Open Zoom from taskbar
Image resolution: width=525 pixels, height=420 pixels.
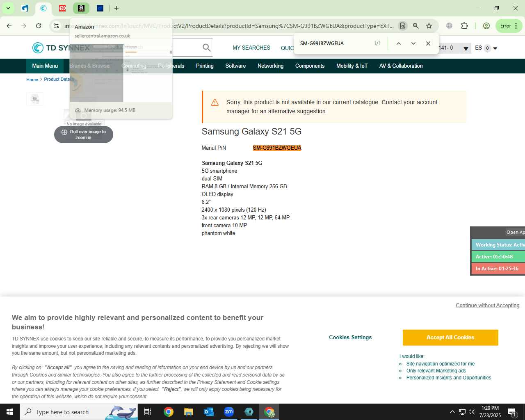(229, 412)
